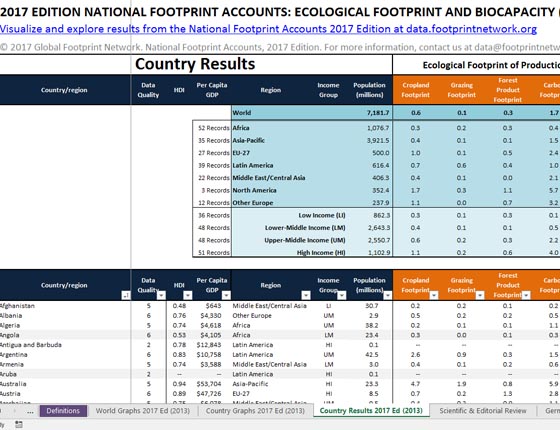
Task: Switch to Country Graphs 2017 Ed tab
Action: 255,411
